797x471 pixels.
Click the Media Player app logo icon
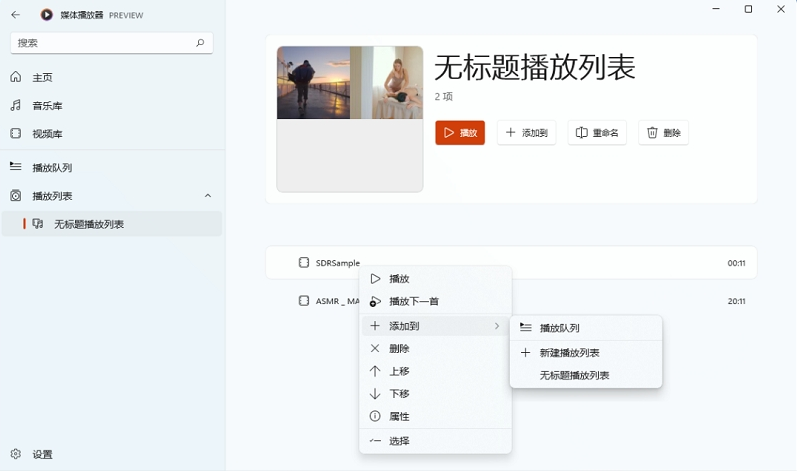click(x=46, y=15)
